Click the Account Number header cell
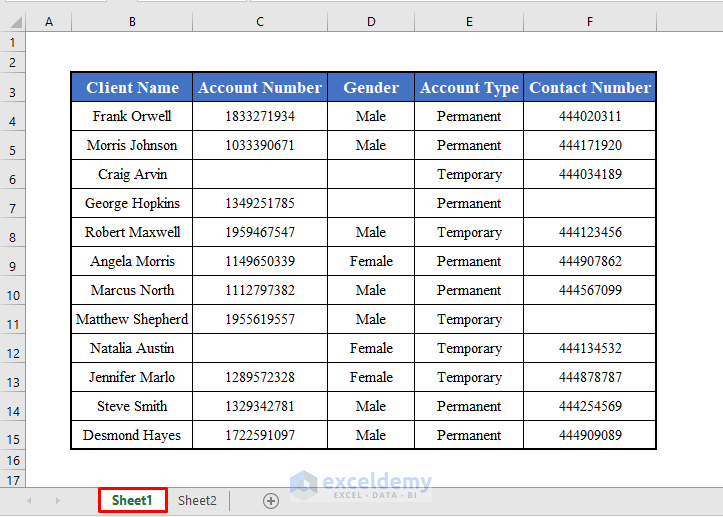 click(x=260, y=88)
